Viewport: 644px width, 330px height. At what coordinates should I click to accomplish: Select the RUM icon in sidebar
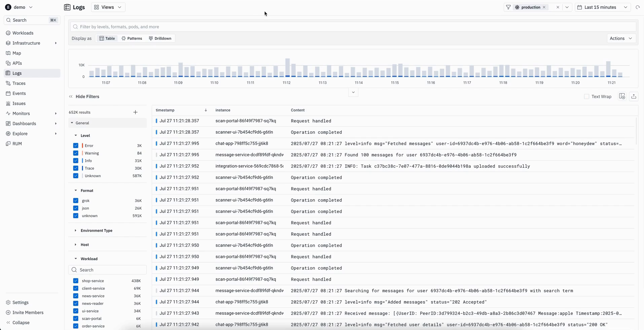9,143
